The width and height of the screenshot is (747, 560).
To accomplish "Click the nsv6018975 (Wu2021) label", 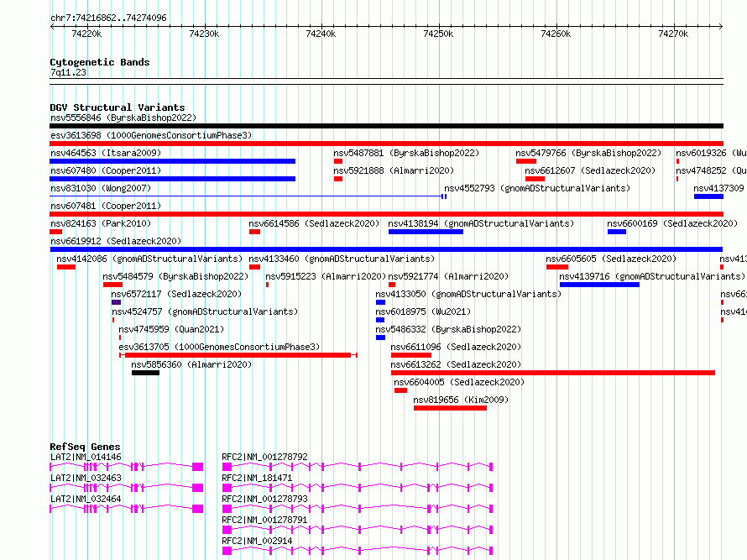I will (423, 311).
